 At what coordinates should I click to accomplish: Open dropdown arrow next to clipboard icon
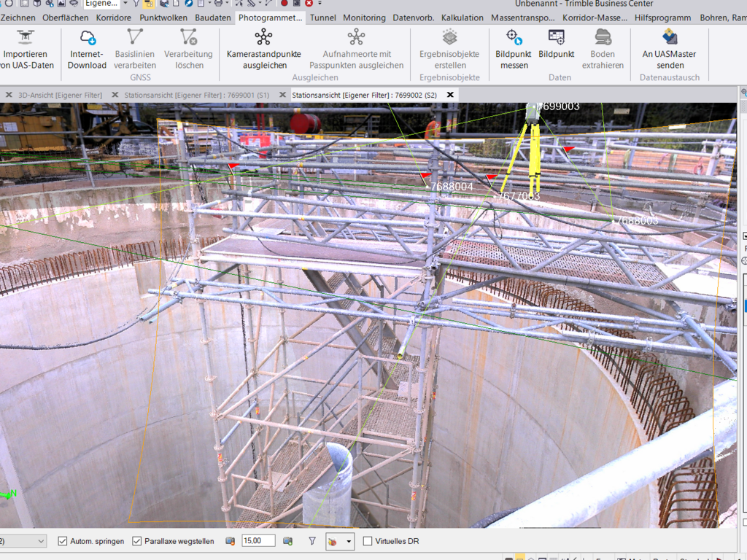pos(209,4)
